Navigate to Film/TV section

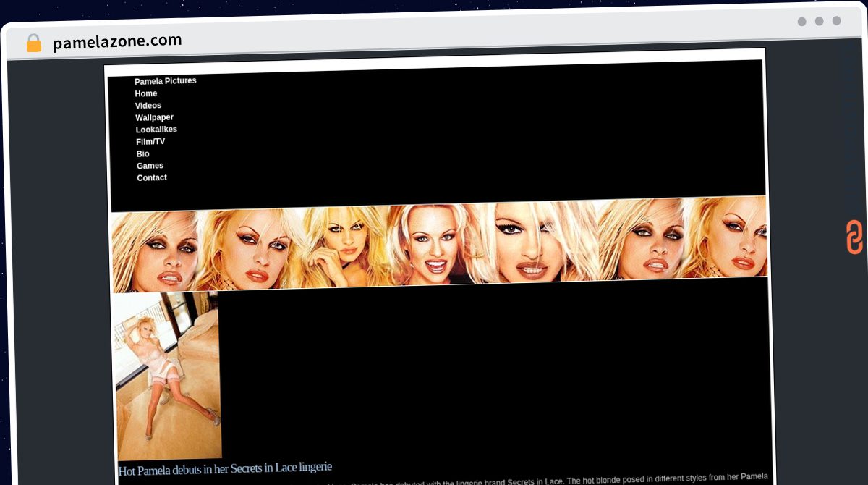pos(150,142)
